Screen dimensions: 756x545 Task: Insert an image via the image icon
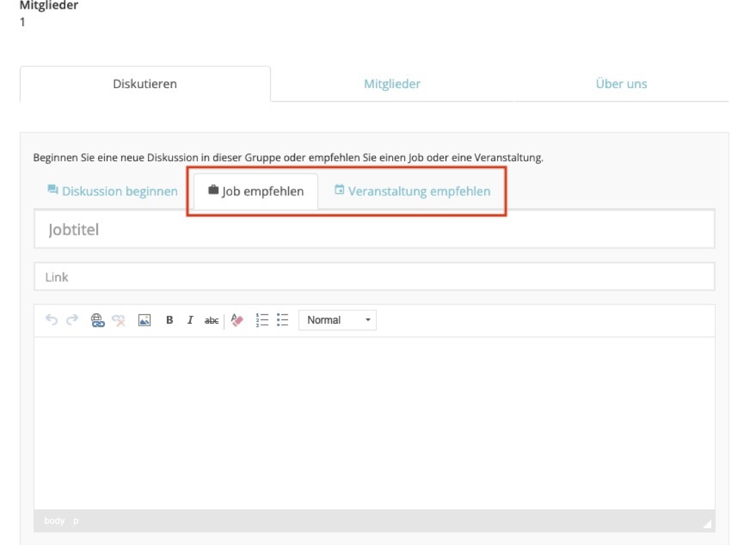(x=144, y=321)
